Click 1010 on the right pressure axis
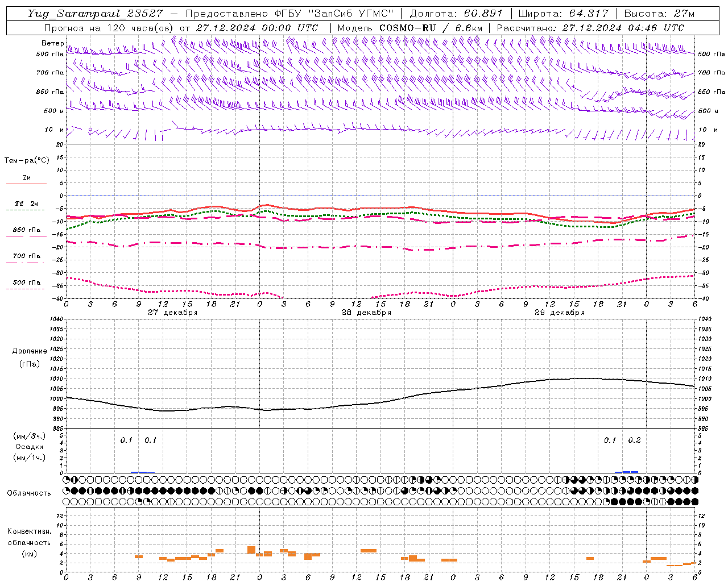The image size is (728, 582). tap(705, 379)
